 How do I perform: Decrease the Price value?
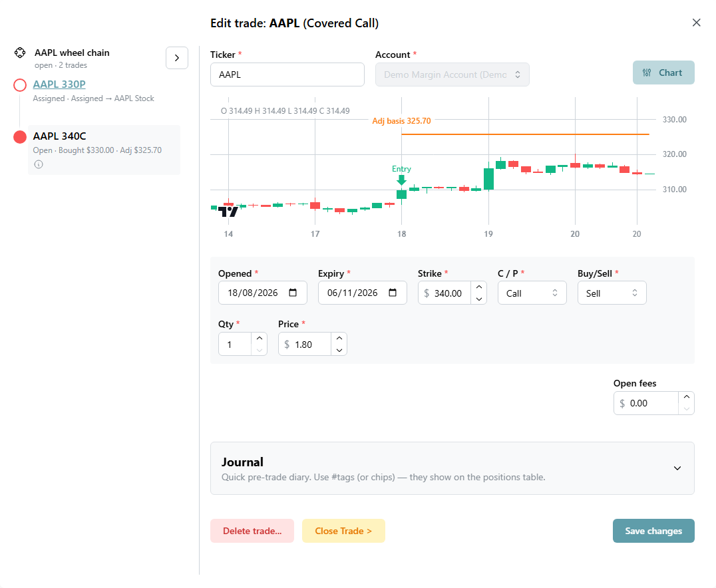pyautogui.click(x=339, y=350)
